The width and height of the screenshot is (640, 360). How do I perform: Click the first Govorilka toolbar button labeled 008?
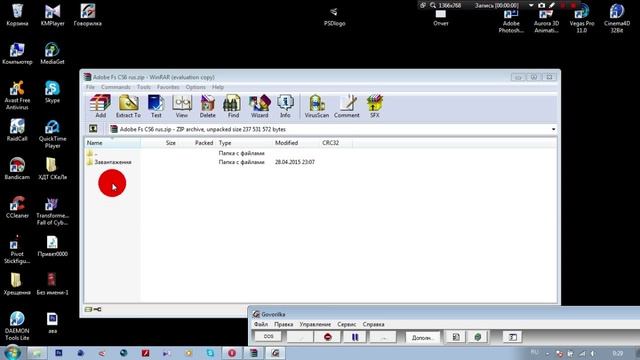pyautogui.click(x=268, y=337)
